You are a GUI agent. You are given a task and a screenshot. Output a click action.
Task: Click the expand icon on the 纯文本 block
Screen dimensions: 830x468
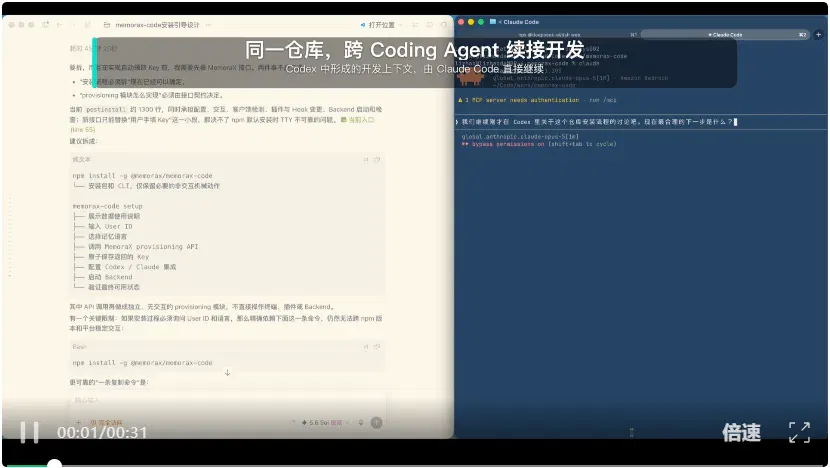tap(365, 159)
